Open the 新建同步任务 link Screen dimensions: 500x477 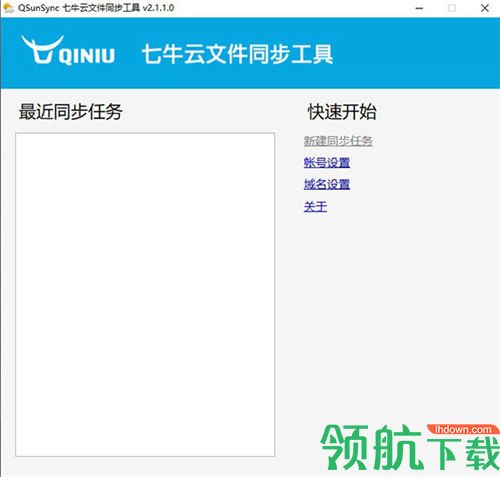(338, 141)
